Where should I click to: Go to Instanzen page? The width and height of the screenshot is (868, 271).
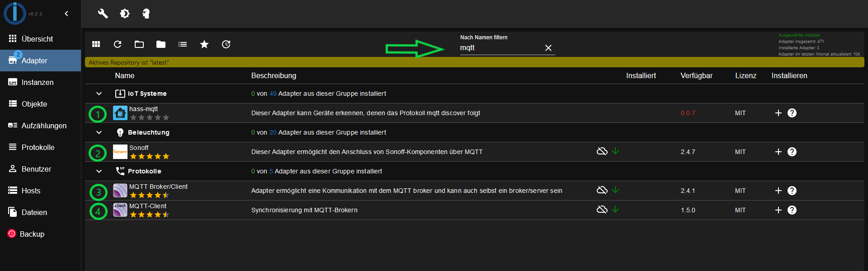click(x=41, y=82)
